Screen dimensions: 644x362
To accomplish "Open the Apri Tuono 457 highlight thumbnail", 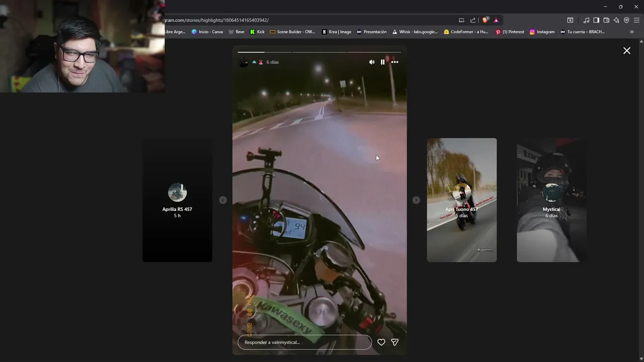I will click(x=462, y=200).
